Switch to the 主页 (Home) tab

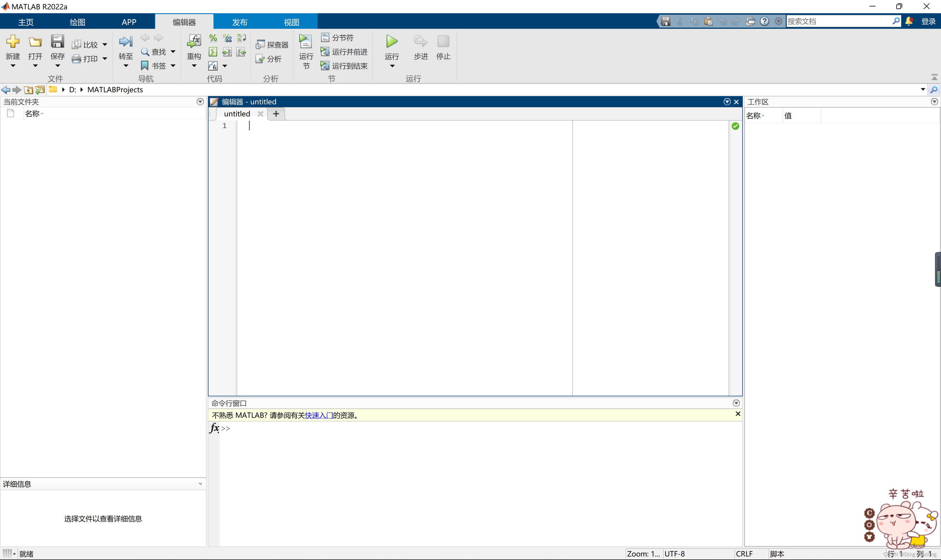(x=26, y=22)
